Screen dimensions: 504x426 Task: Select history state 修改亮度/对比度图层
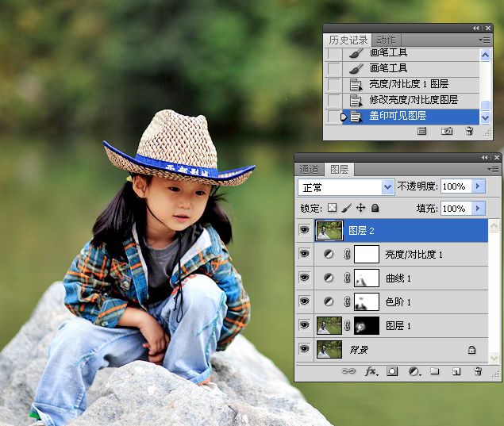[410, 100]
